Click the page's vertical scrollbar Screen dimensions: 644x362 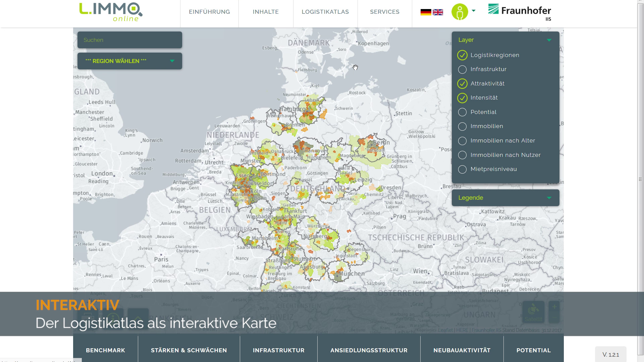[x=640, y=179]
